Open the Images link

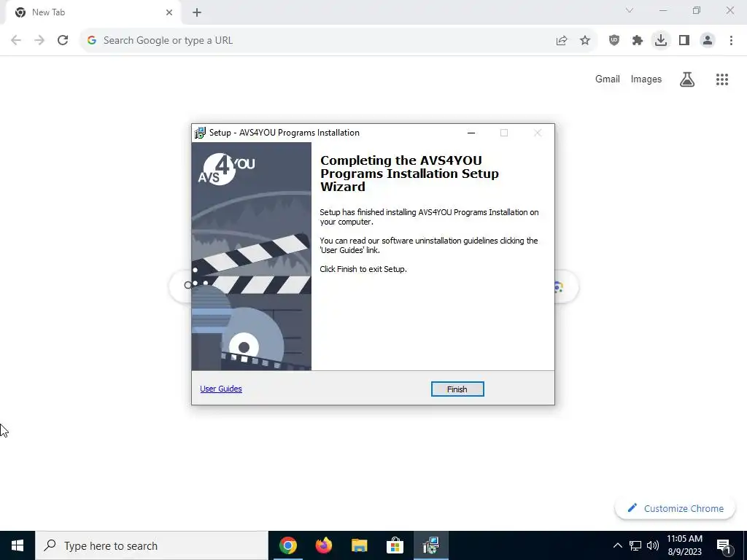tap(646, 79)
